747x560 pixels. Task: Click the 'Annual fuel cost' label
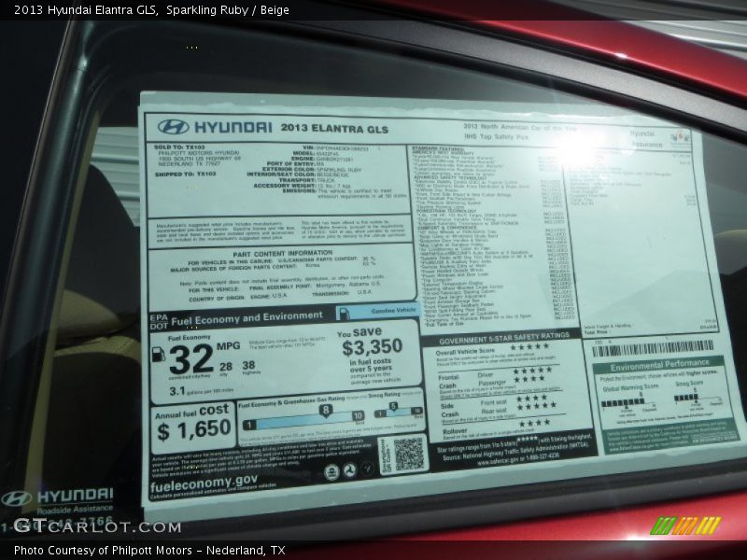192,412
